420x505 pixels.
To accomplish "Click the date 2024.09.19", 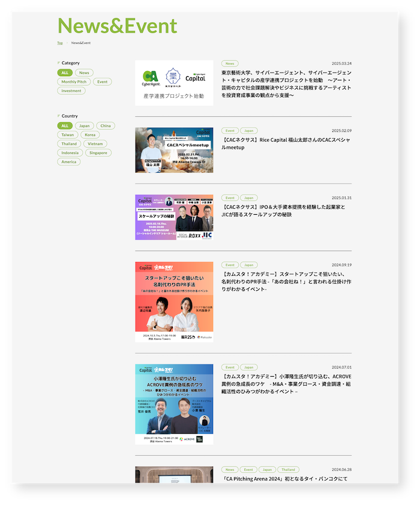I will 342,265.
